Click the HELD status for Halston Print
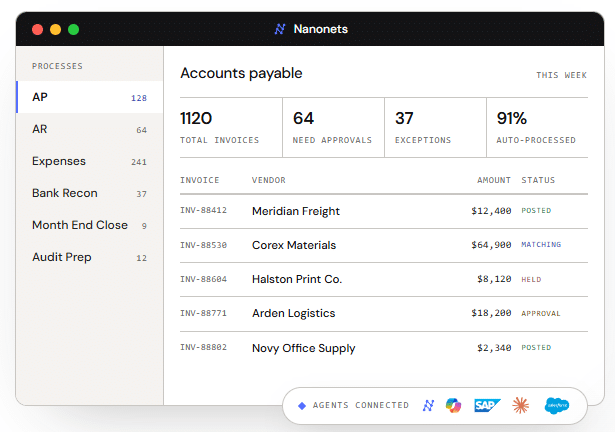Screen dimensions: 615x432 (531, 279)
